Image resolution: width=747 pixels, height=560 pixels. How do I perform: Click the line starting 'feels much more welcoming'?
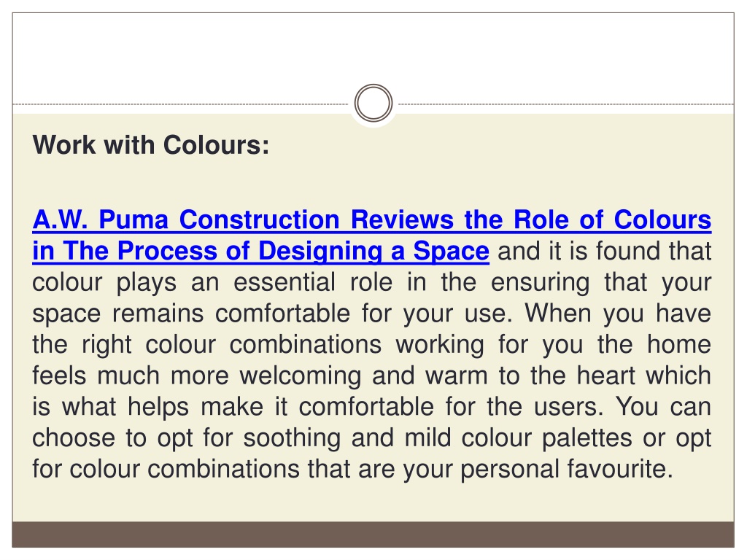pyautogui.click(x=371, y=376)
